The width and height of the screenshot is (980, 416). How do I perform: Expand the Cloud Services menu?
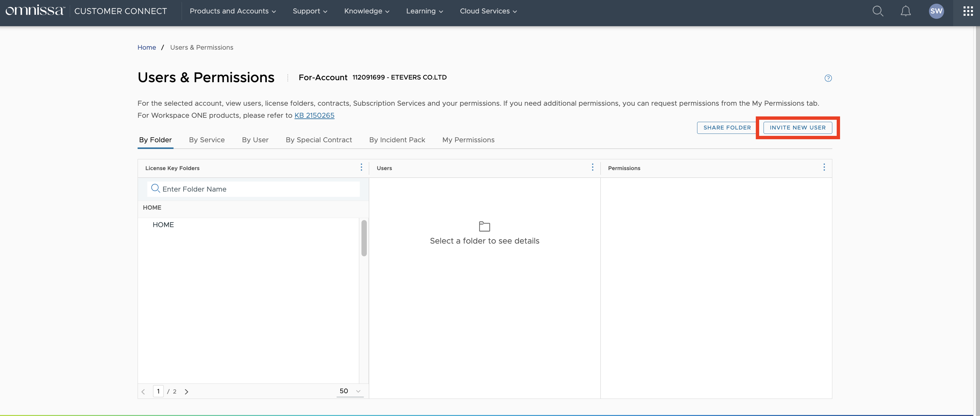tap(488, 11)
